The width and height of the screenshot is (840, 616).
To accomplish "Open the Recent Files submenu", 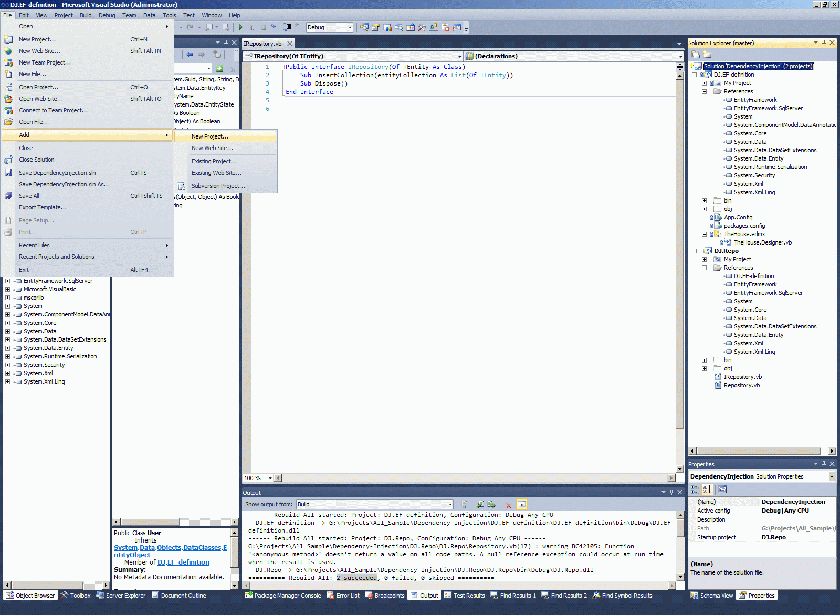I will point(88,245).
